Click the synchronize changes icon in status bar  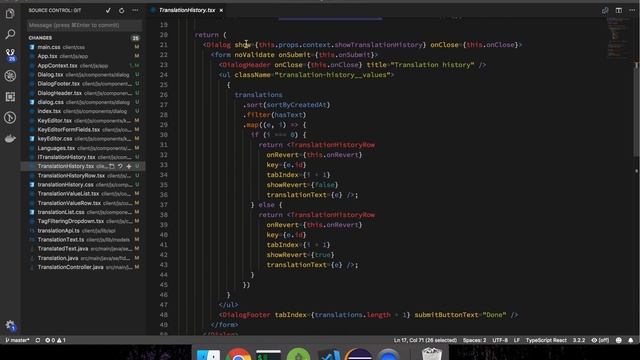pos(38,340)
